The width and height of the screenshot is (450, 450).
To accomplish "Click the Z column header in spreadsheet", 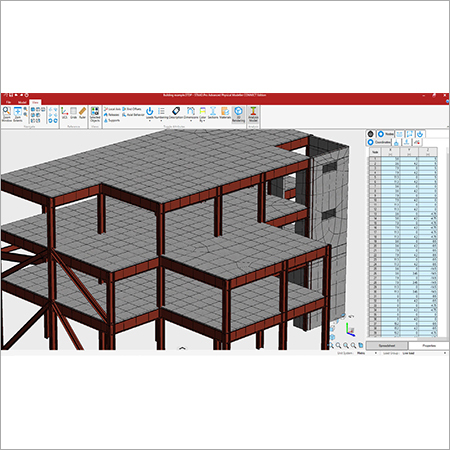I will pos(428,152).
